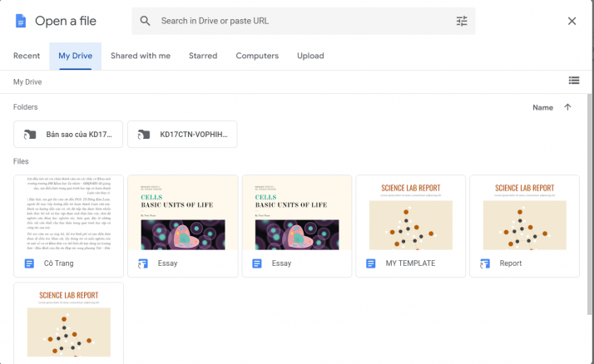594x364 pixels.
Task: Open the KD17CTN-VOPHIH folder
Action: click(182, 135)
